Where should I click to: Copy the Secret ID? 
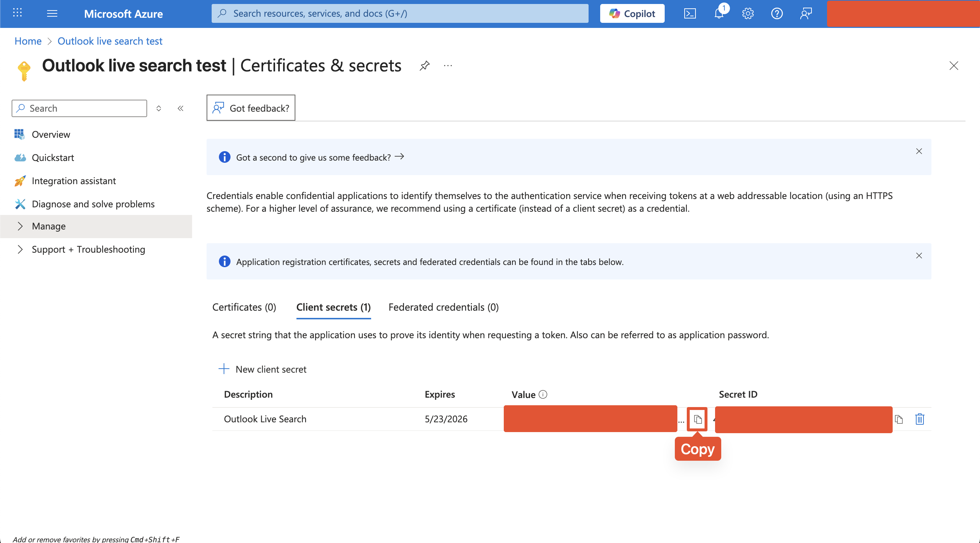pos(898,419)
